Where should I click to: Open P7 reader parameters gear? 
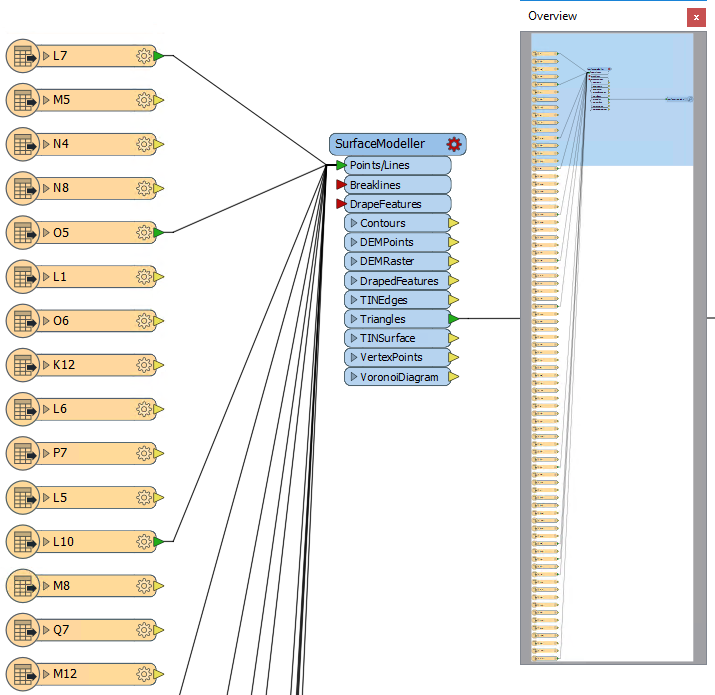click(144, 453)
